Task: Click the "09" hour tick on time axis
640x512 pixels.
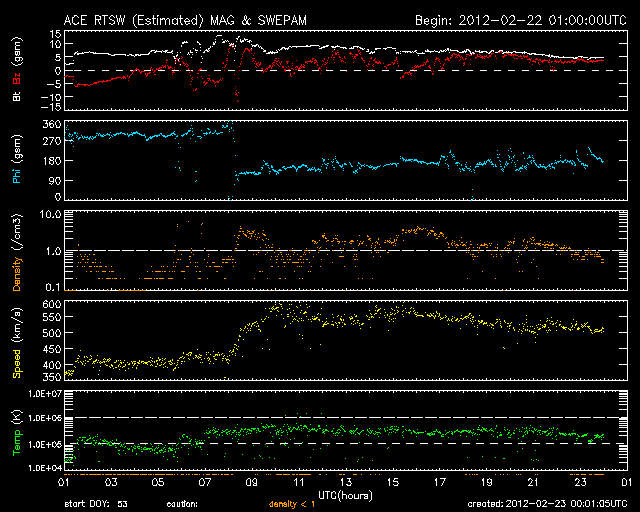Action: click(x=252, y=483)
